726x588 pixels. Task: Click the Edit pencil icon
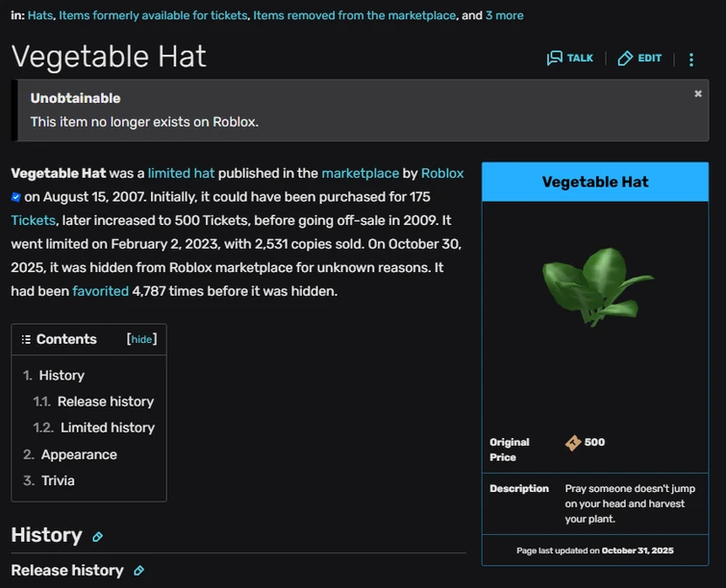tap(625, 59)
